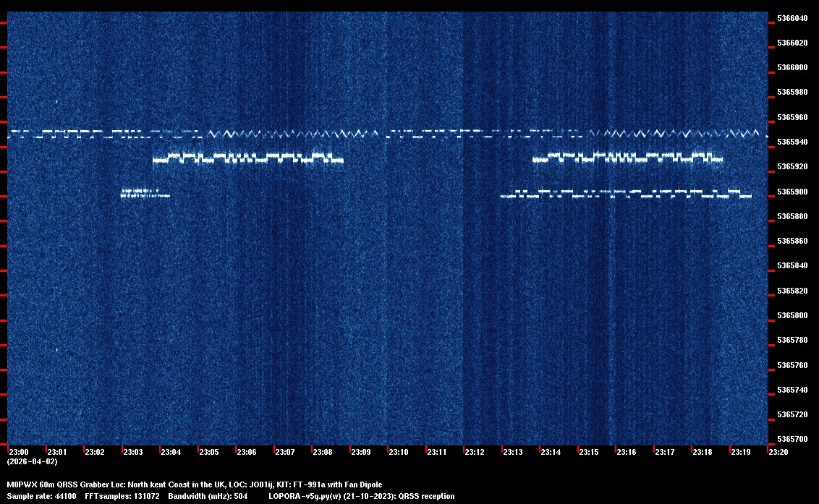This screenshot has width=819, height=504.
Task: Click the 5365800 frequency label
Action: (x=792, y=316)
